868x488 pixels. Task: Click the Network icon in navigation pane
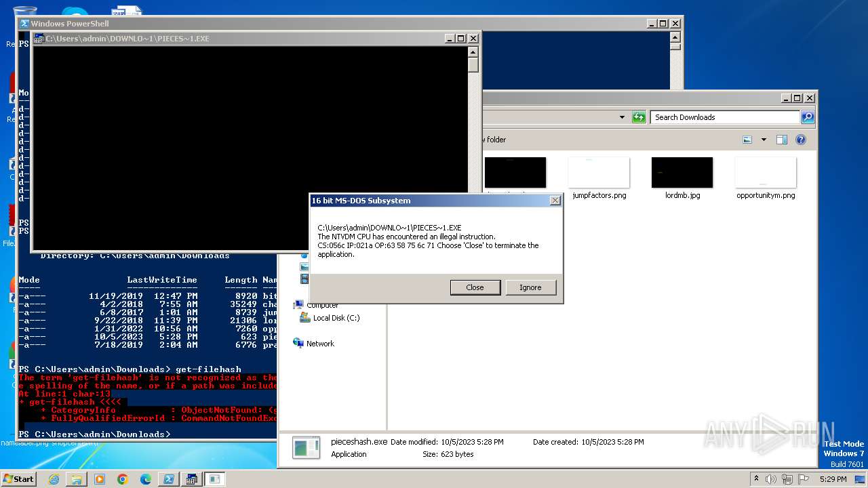298,343
